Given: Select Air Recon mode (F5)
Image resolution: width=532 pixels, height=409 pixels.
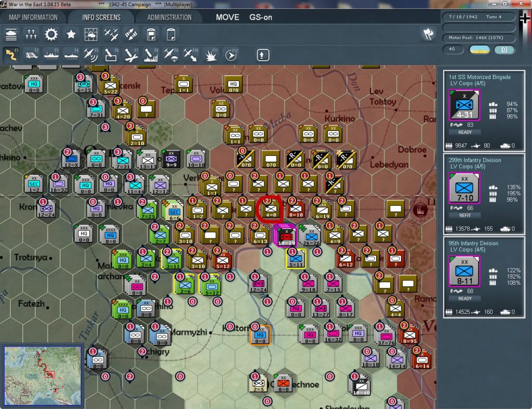Looking at the screenshot, I should coord(91,55).
